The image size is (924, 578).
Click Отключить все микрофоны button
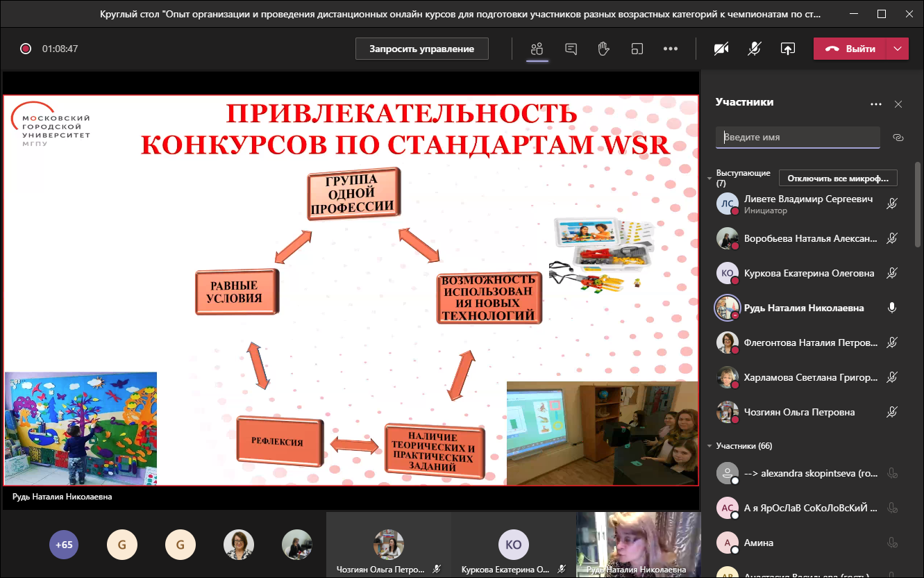pyautogui.click(x=838, y=179)
